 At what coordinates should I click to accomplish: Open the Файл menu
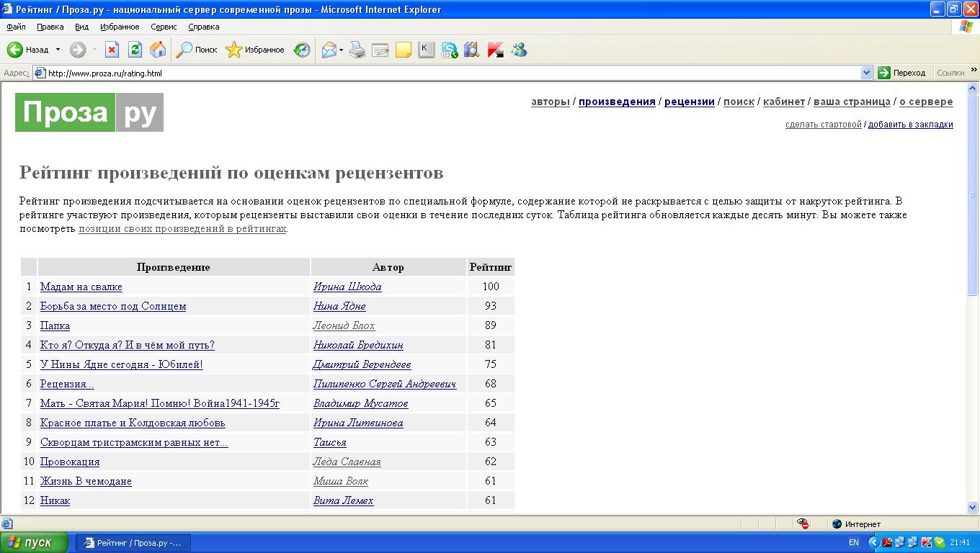(16, 27)
